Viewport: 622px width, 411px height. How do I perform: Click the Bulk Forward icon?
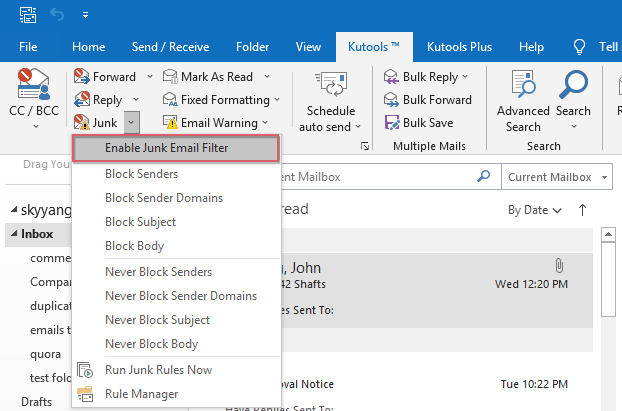(x=391, y=100)
